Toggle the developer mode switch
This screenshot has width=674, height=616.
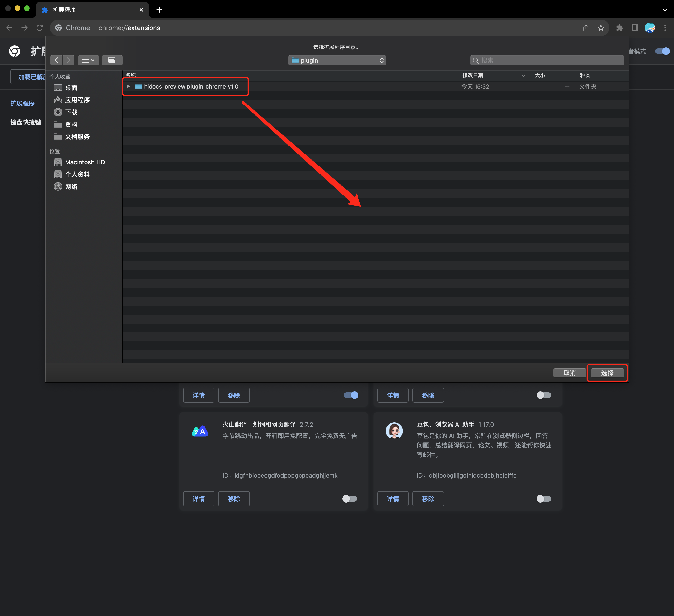662,51
